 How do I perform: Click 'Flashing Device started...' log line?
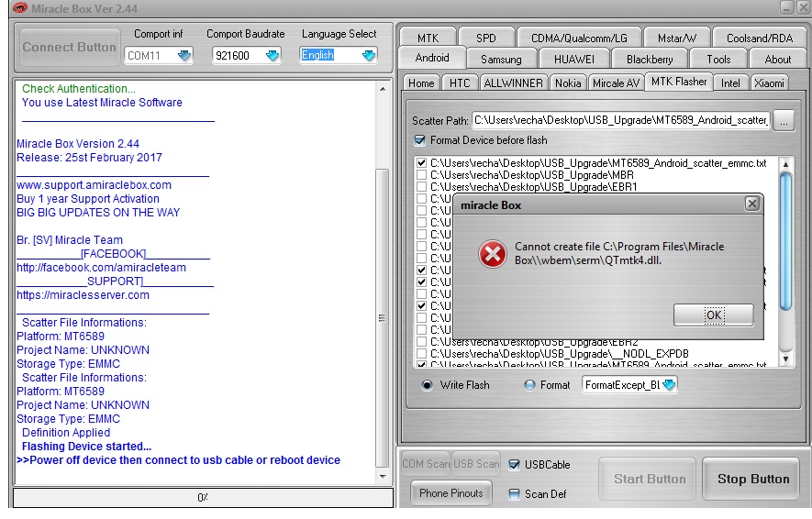tap(86, 446)
